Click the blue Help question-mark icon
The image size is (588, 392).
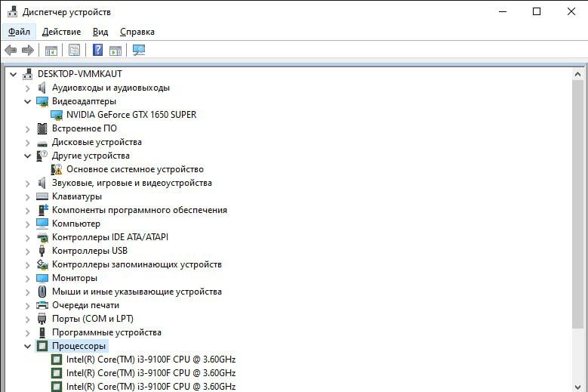click(x=97, y=50)
